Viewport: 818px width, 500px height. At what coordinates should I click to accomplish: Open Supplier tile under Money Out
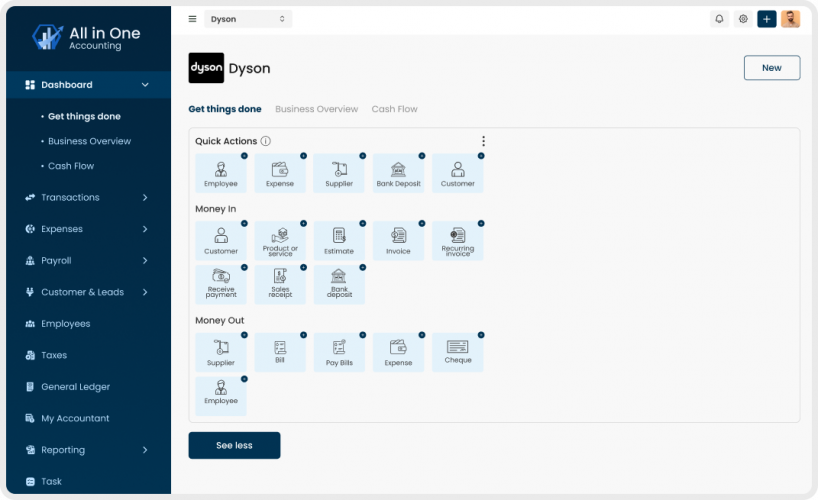tap(221, 352)
